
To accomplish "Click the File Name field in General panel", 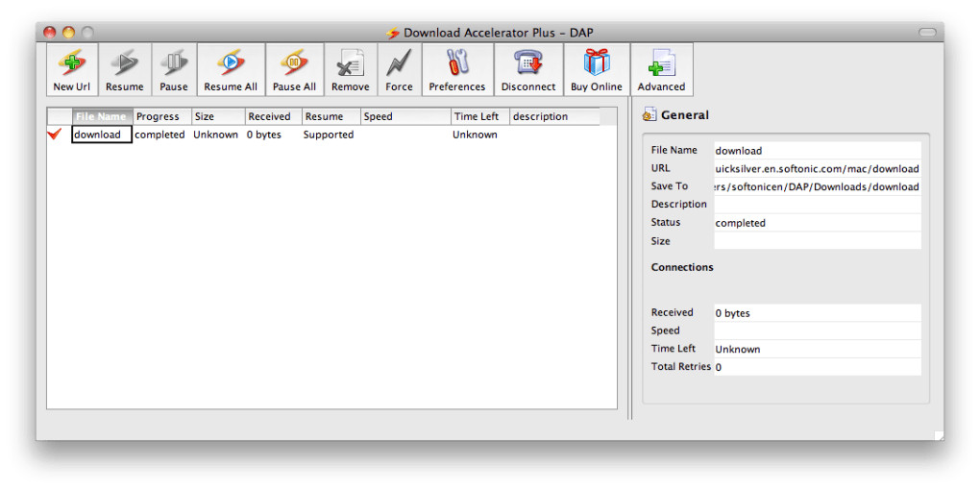I will [818, 150].
